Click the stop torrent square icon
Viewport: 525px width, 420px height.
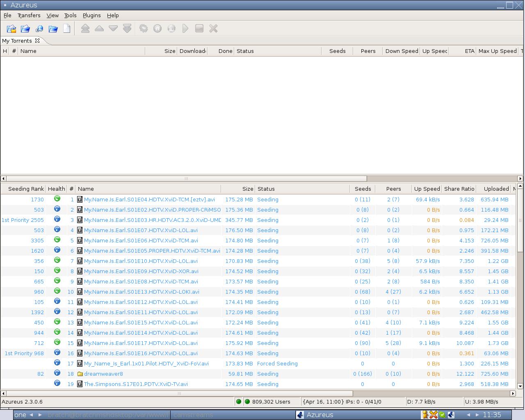point(199,29)
